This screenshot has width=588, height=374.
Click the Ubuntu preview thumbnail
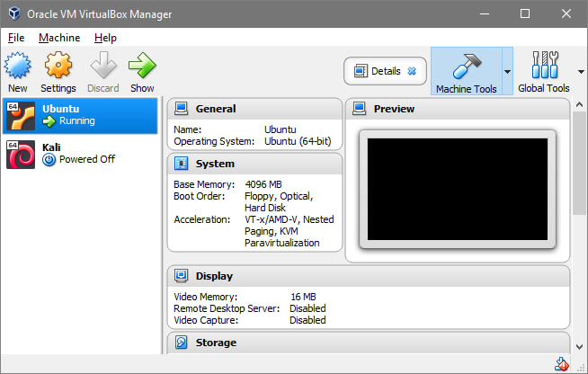coord(457,189)
